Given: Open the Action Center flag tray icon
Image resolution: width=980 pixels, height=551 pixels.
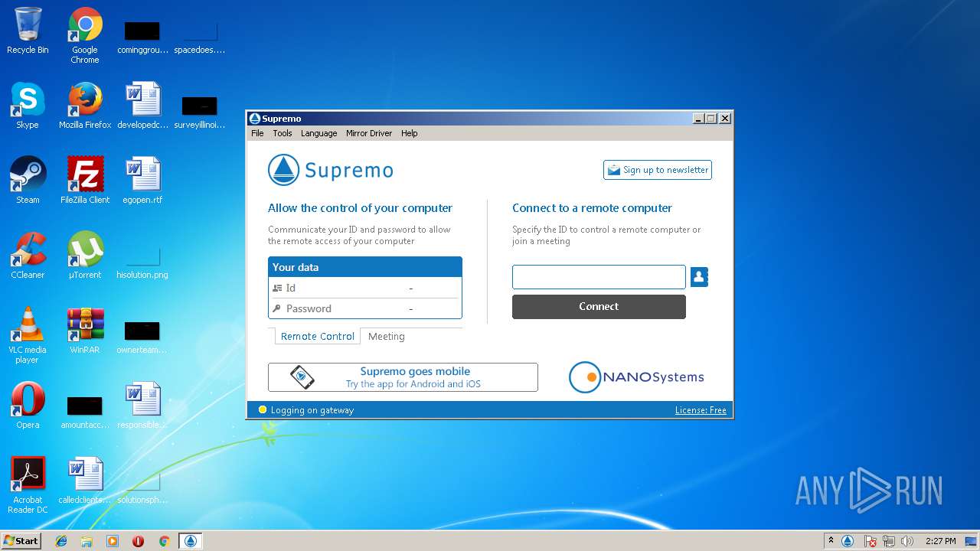Looking at the screenshot, I should 871,541.
